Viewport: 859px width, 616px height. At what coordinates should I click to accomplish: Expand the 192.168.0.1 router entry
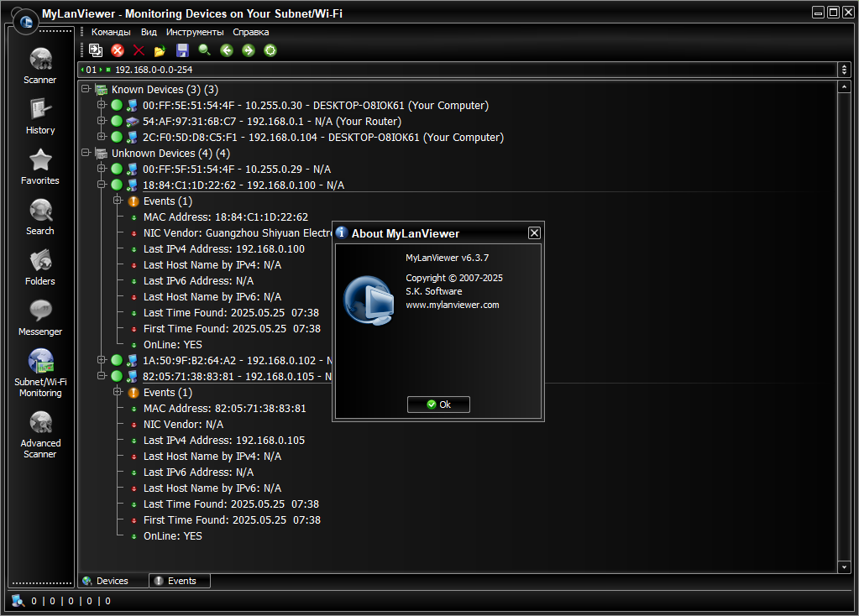(x=102, y=121)
